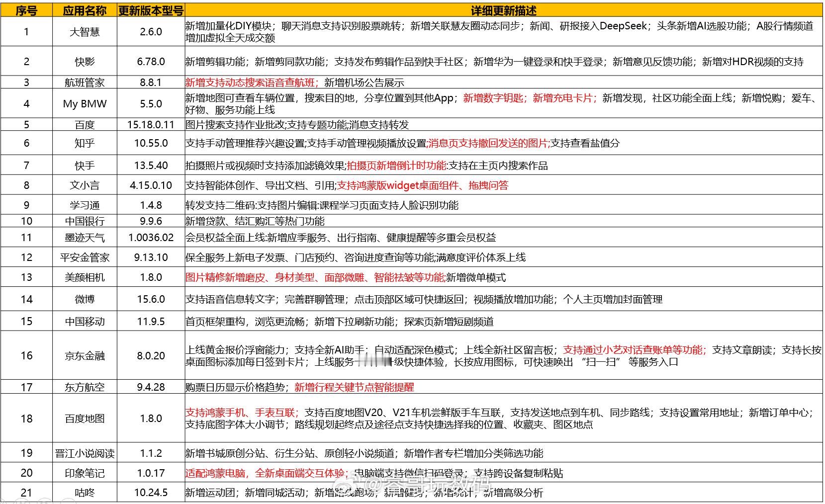Click version '15.18.0.11'
Image resolution: width=825 pixels, height=504 pixels.
(151, 125)
